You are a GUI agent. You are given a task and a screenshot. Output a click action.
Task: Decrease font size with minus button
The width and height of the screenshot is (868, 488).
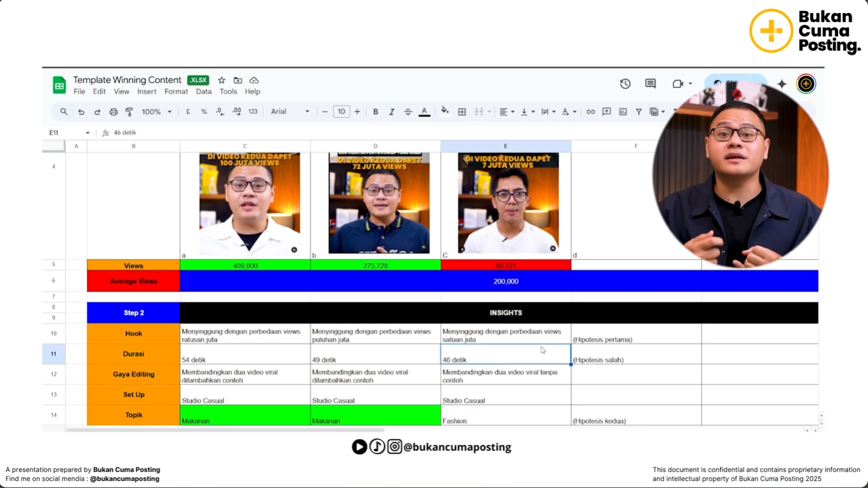click(325, 112)
